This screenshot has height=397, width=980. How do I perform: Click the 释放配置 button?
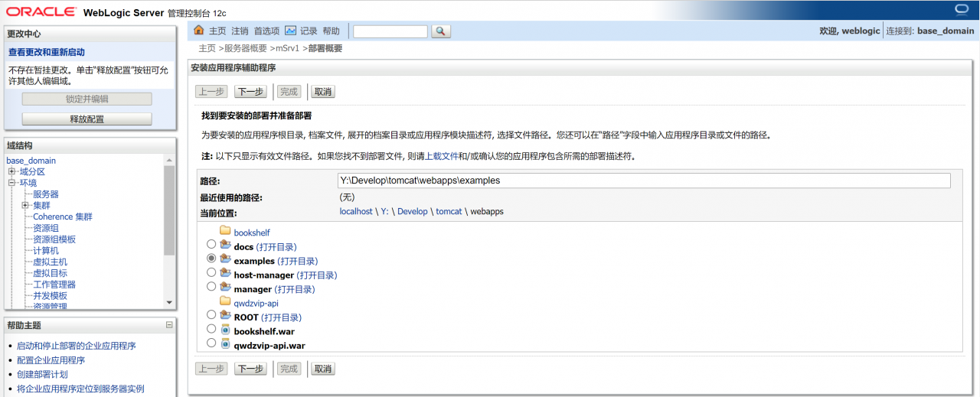coord(87,119)
